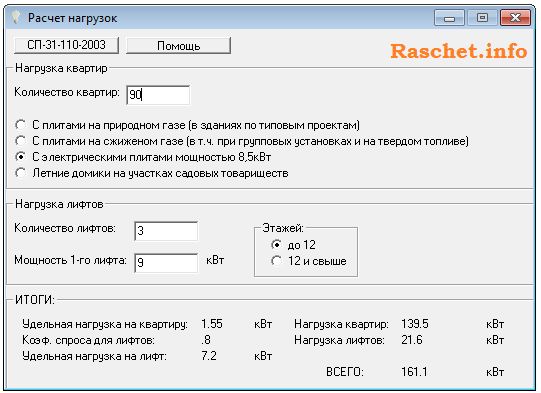This screenshot has height=393, width=541.
Task: Click the 139.5 apartment load value
Action: [x=414, y=324]
